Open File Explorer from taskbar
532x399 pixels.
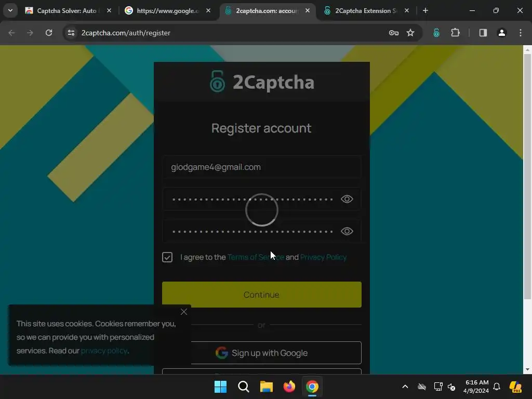(267, 387)
